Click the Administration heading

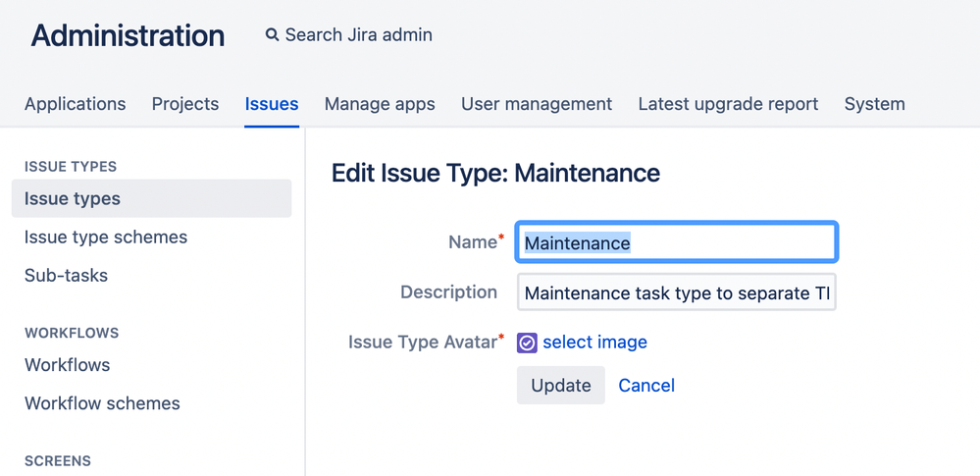pyautogui.click(x=129, y=35)
